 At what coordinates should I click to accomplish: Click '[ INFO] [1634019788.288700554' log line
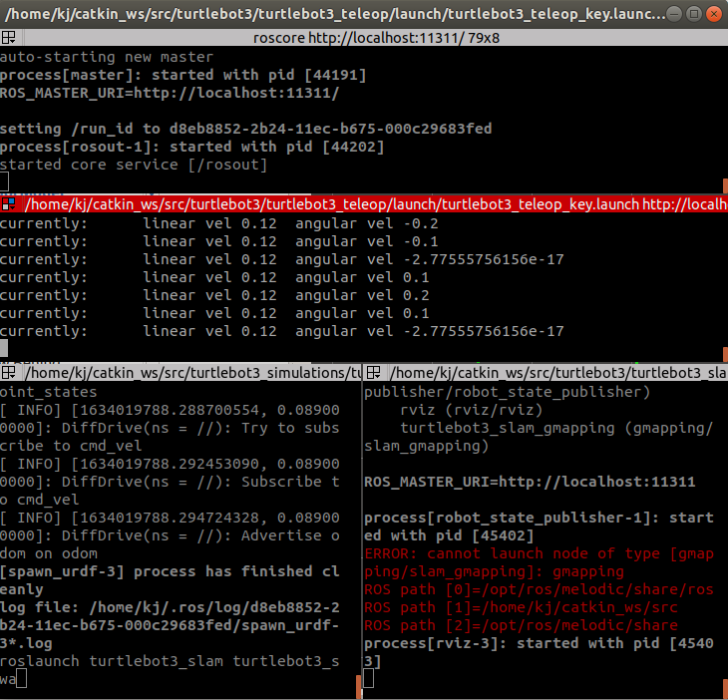170,410
